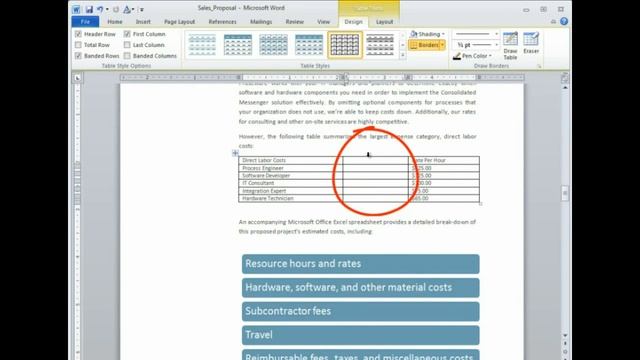The width and height of the screenshot is (640, 360).
Task: Open the Pen Color dropdown arrow
Action: pyautogui.click(x=490, y=56)
